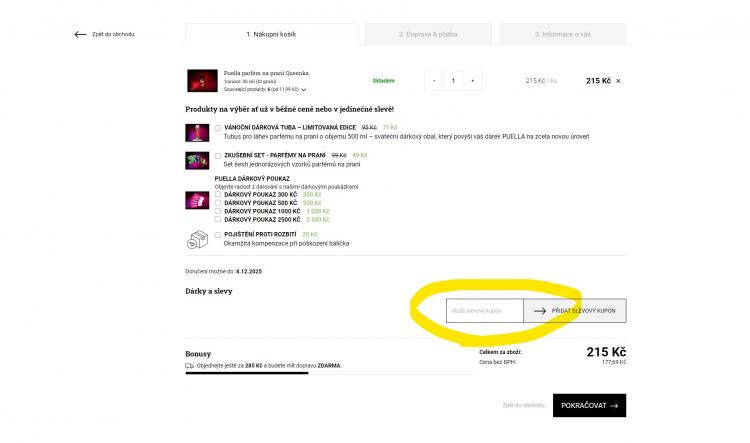Screen dimensions: 750x443
Task: Focus the discount coupon input field
Action: (485, 311)
